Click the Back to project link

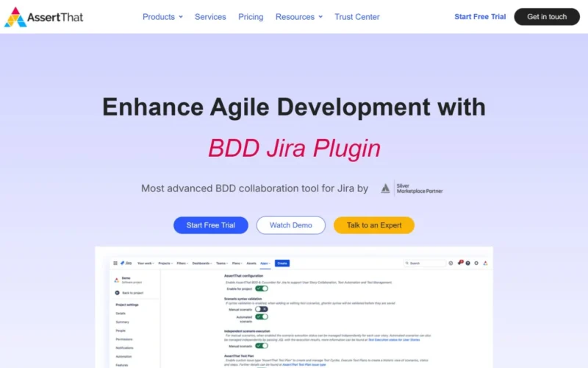133,293
